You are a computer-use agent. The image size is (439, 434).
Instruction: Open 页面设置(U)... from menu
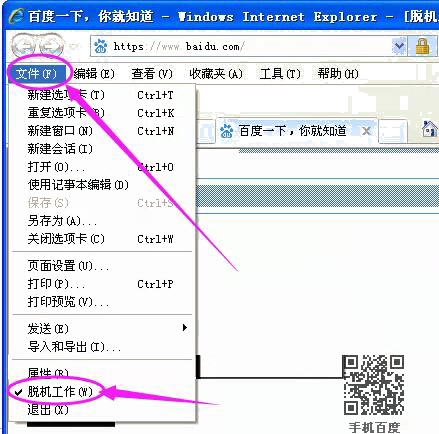pos(102,266)
